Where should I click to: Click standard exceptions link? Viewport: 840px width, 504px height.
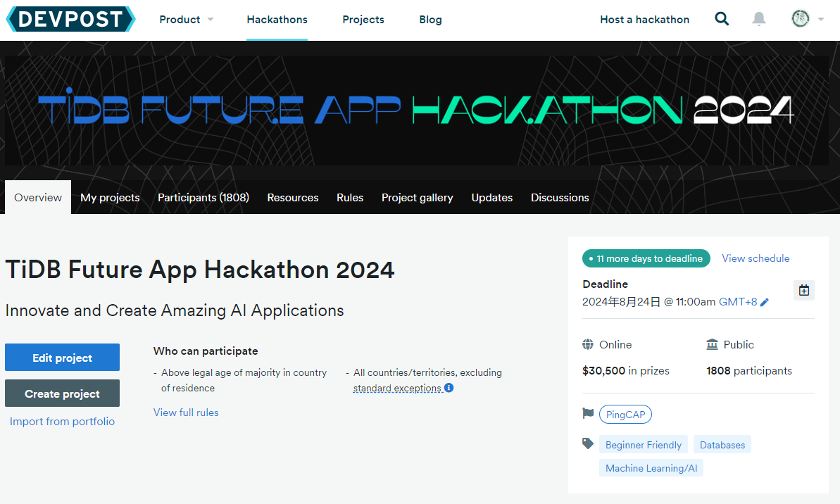pyautogui.click(x=398, y=388)
